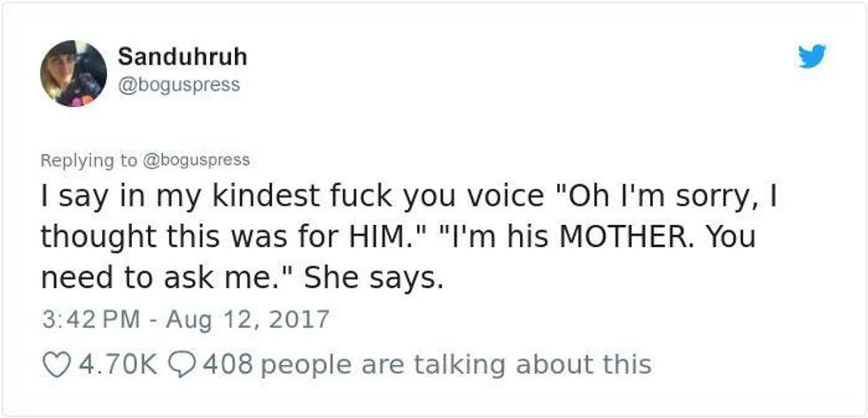Open the 3:42 PM - Aug 12, 2017 timestamp
868x418 pixels.
185,320
